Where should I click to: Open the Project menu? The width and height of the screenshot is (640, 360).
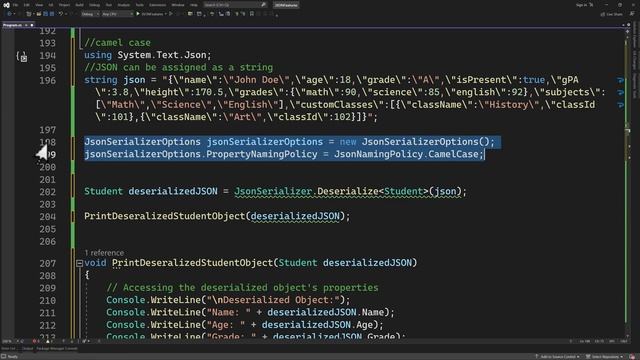(x=64, y=5)
